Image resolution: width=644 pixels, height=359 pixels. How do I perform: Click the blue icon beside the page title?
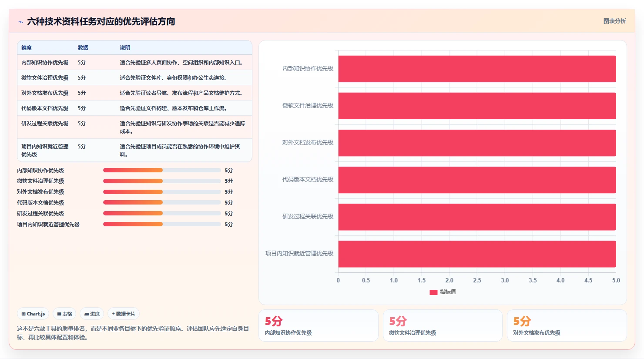click(x=20, y=22)
